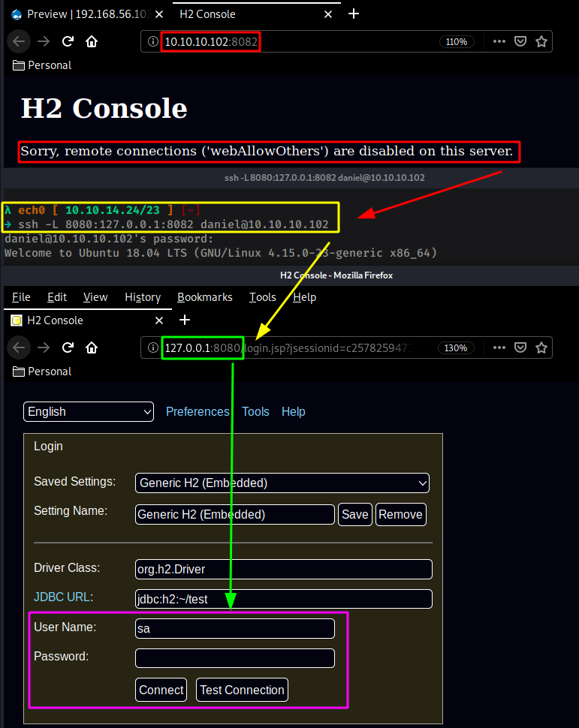The image size is (579, 728).
Task: Click back arrow in lower Firefox window
Action: click(x=19, y=347)
